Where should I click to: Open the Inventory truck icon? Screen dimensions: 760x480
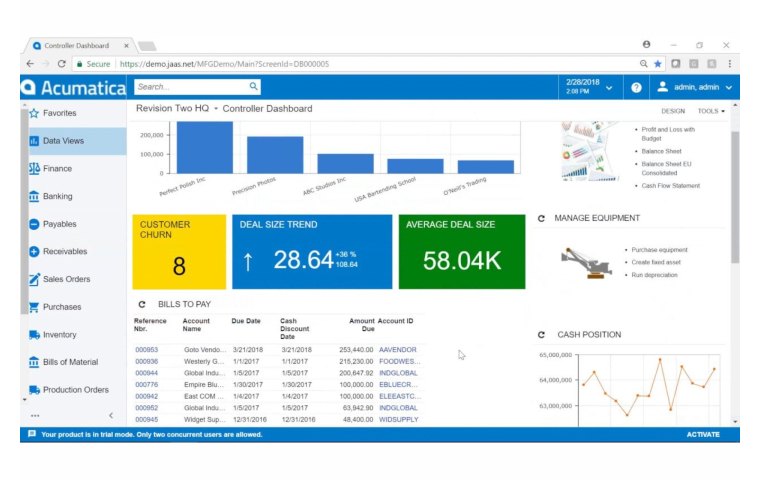tap(34, 335)
